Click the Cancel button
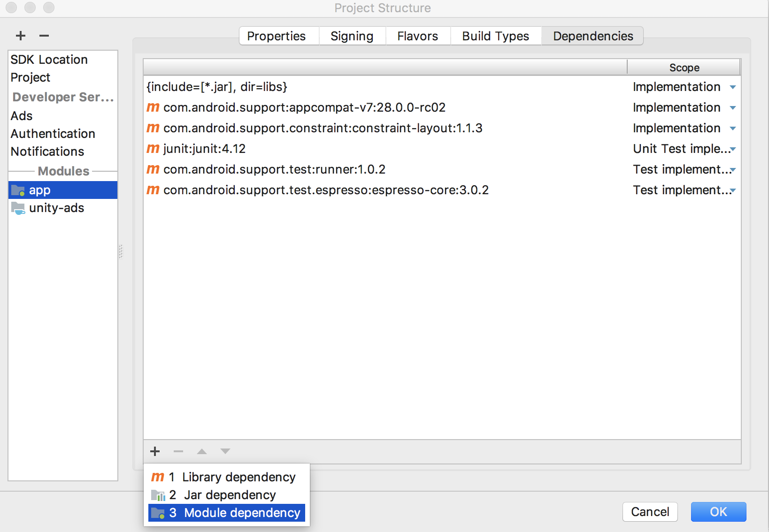This screenshot has height=532, width=769. coord(650,512)
